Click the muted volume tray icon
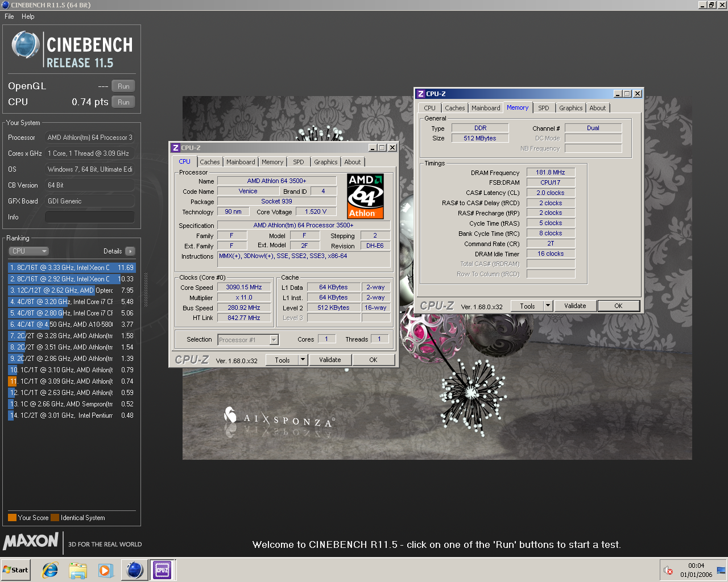Viewport: 728px width, 582px height. [668, 570]
